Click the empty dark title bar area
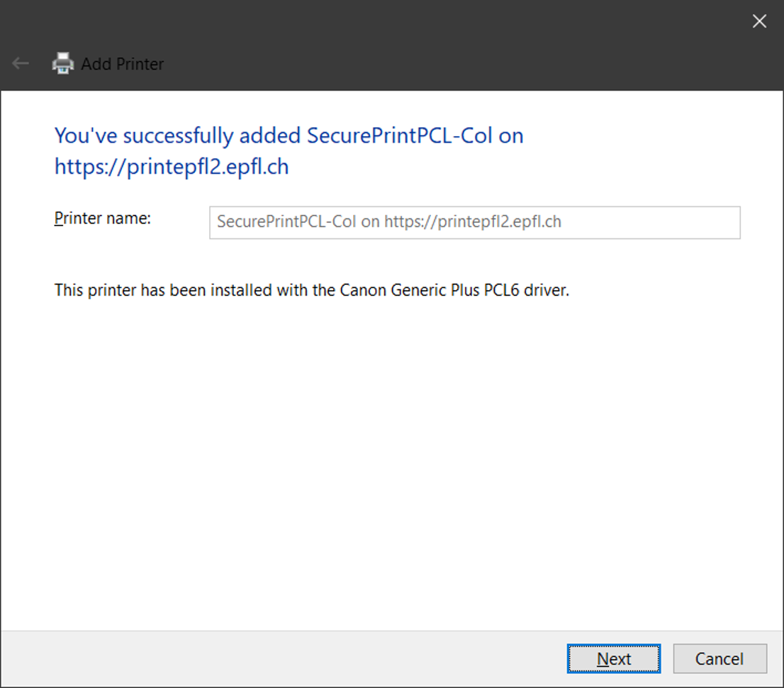 (425, 43)
